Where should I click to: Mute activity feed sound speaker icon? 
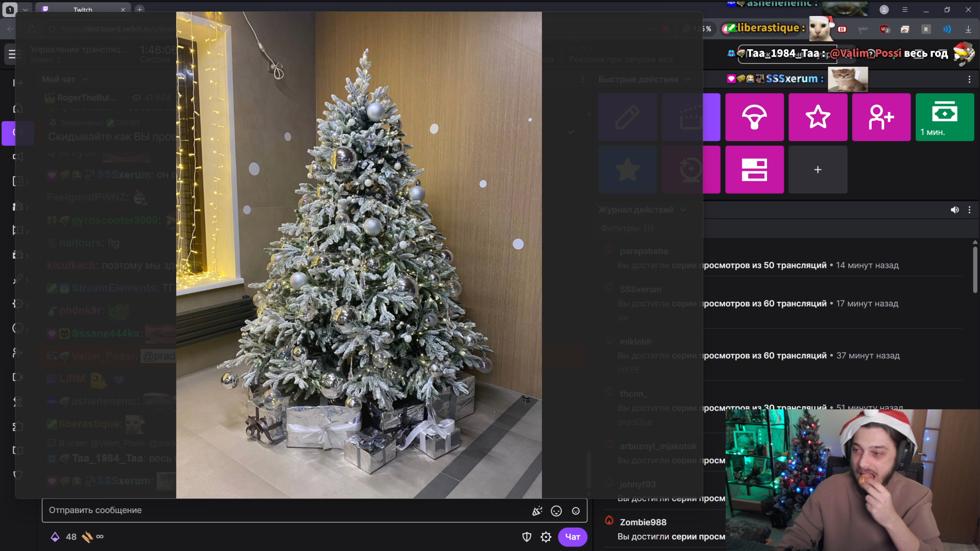click(954, 210)
